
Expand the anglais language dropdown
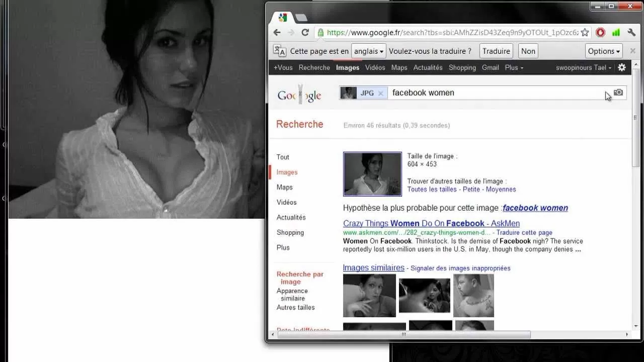(368, 51)
